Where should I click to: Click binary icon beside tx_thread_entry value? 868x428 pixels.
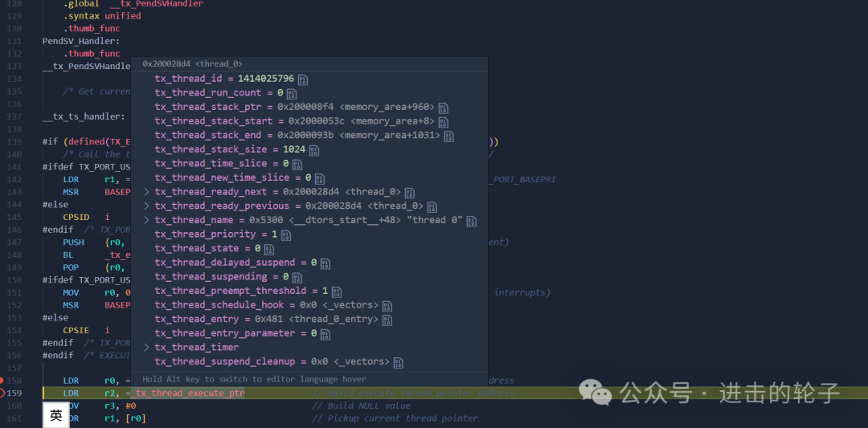[387, 320]
